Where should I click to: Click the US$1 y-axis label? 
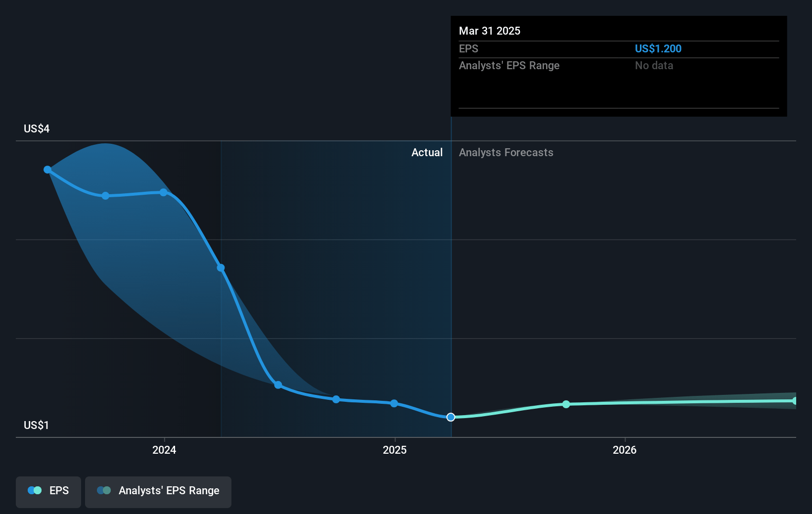click(36, 425)
